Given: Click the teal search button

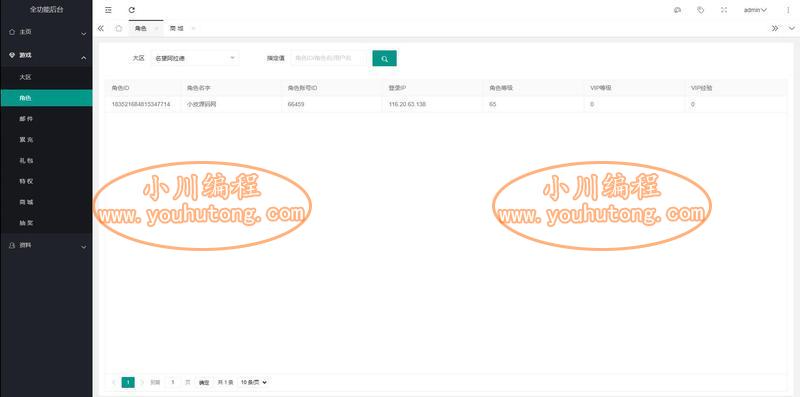Looking at the screenshot, I should [x=384, y=58].
